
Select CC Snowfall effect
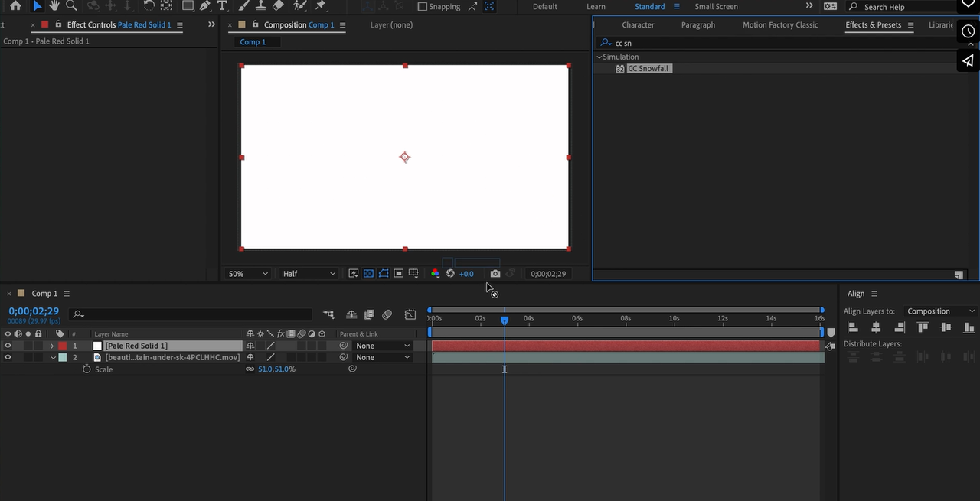pyautogui.click(x=648, y=69)
